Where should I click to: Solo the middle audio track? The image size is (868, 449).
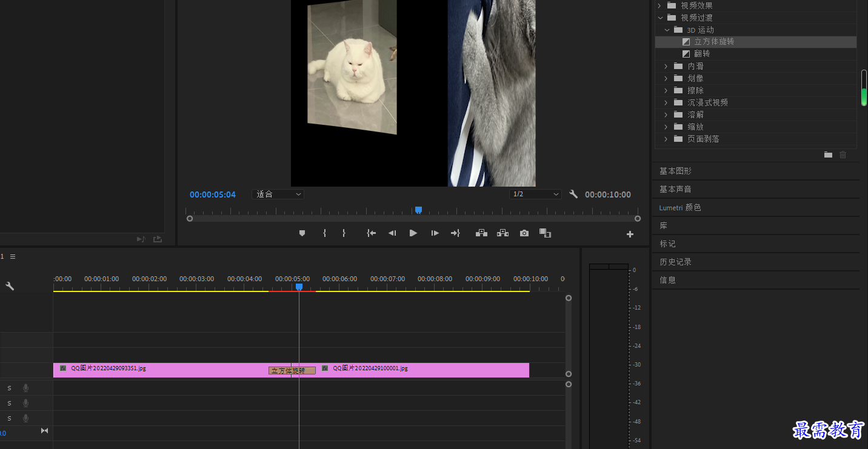[9, 403]
